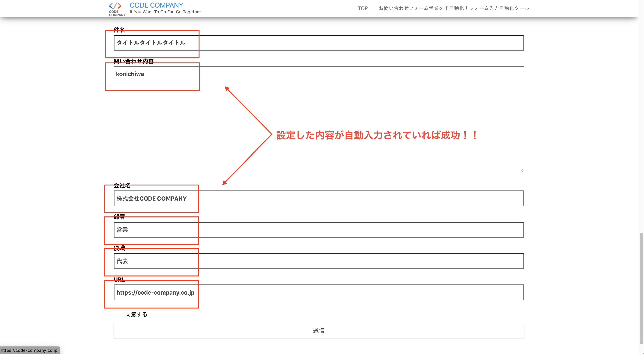Screen dimensions: 644x354
Task: Click the 件名 input field
Action: [319, 43]
